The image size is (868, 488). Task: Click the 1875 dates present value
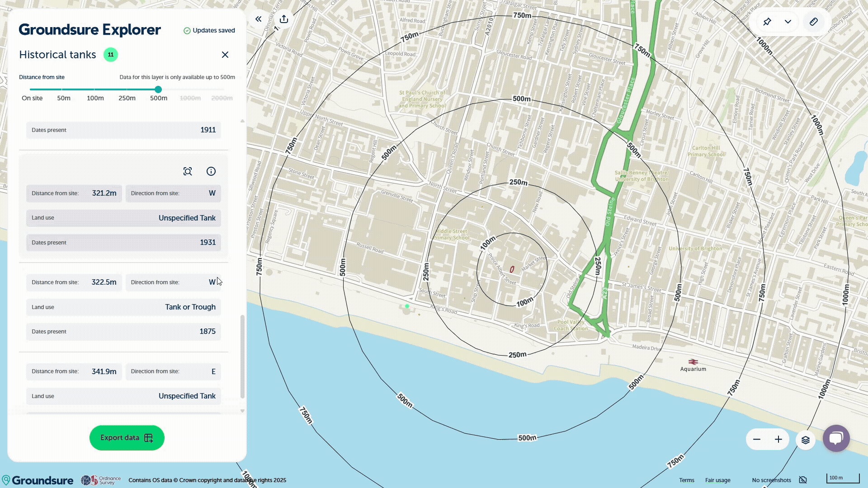(x=208, y=332)
